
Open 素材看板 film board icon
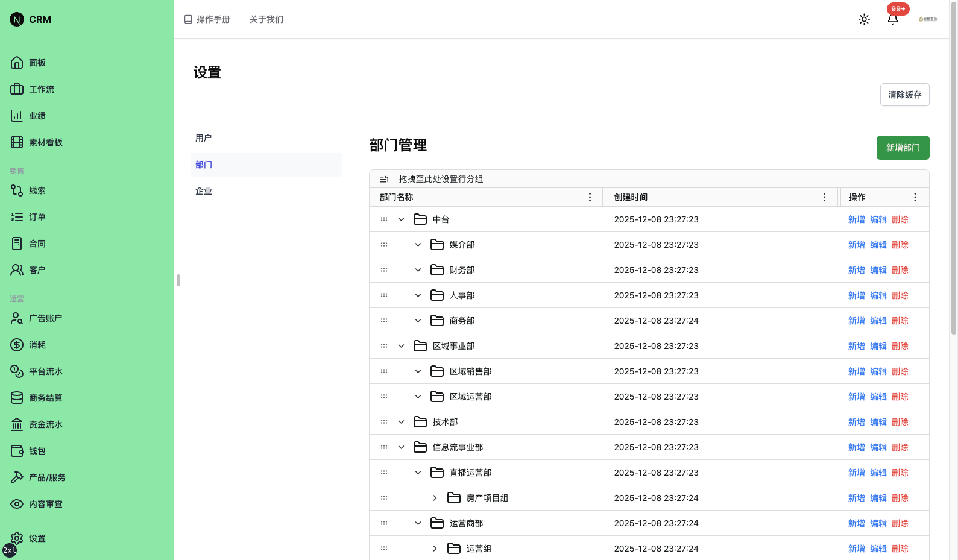(x=17, y=142)
